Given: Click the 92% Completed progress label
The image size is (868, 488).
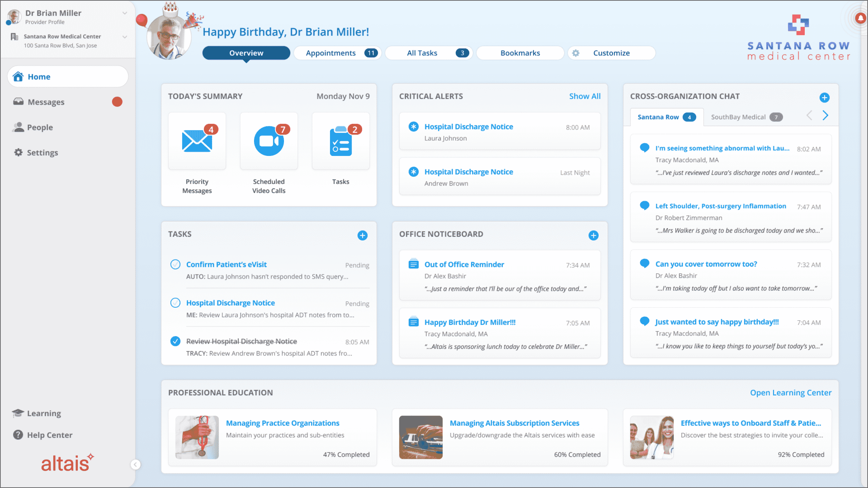Looking at the screenshot, I should (x=801, y=454).
